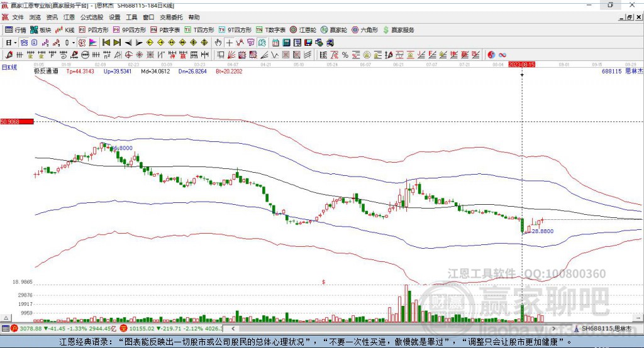The width and height of the screenshot is (644, 348).
Task: Click the colored flag indicator icon
Action: (x=93, y=43)
